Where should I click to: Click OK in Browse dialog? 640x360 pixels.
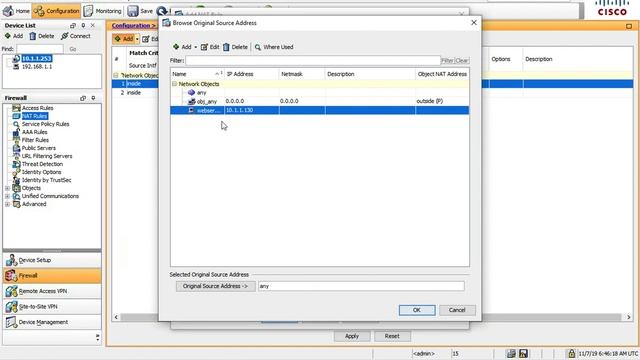click(417, 310)
